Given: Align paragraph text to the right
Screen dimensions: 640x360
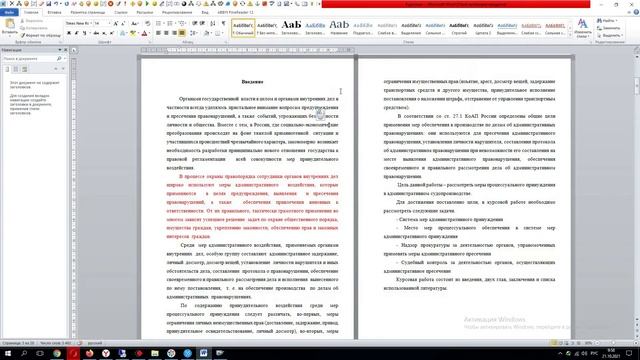Looking at the screenshot, I should (x=174, y=33).
